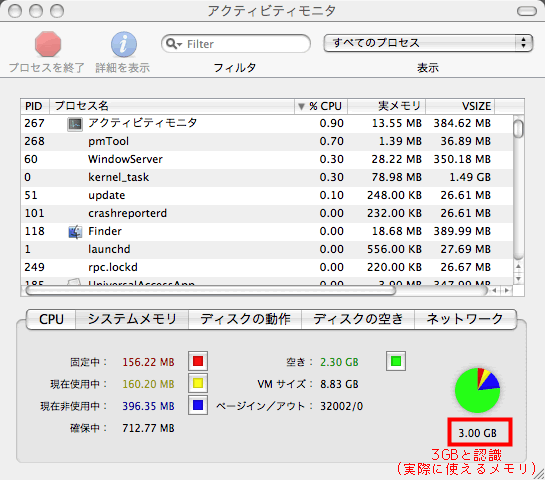Select the crashreporterd process row
This screenshot has width=545, height=480.
click(267, 213)
